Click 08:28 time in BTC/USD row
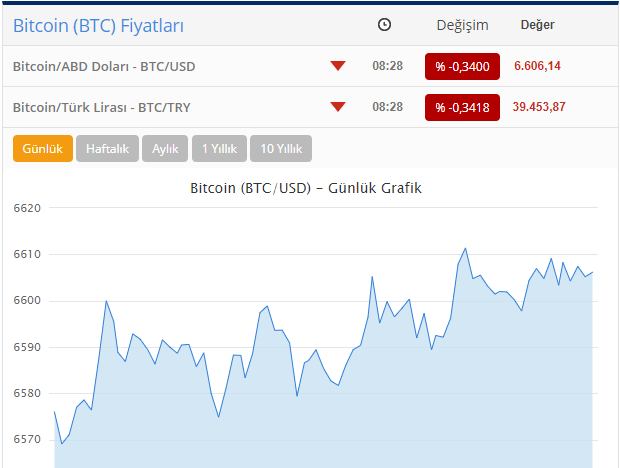 click(388, 66)
